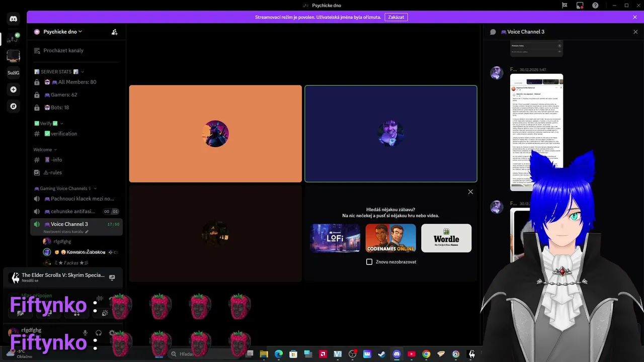Launch the LoFi activity card

[x=335, y=238]
